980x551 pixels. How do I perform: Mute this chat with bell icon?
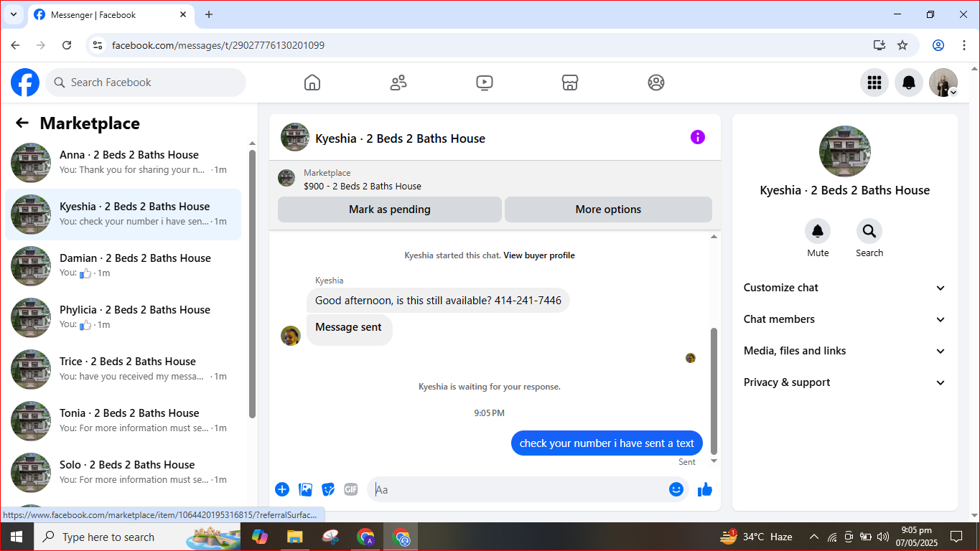coord(818,231)
